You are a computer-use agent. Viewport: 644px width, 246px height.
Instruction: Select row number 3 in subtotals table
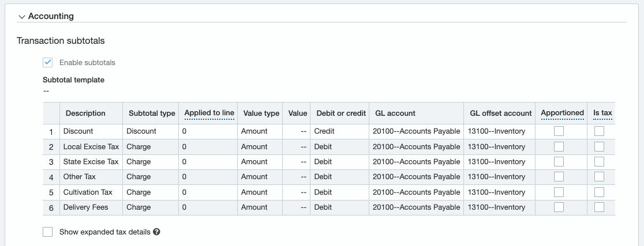coord(51,162)
